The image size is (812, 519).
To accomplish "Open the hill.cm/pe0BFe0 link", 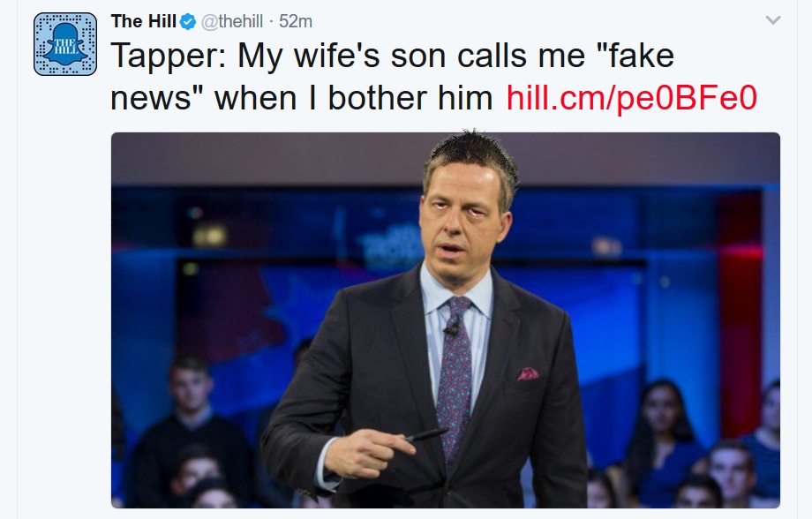I will (x=632, y=98).
